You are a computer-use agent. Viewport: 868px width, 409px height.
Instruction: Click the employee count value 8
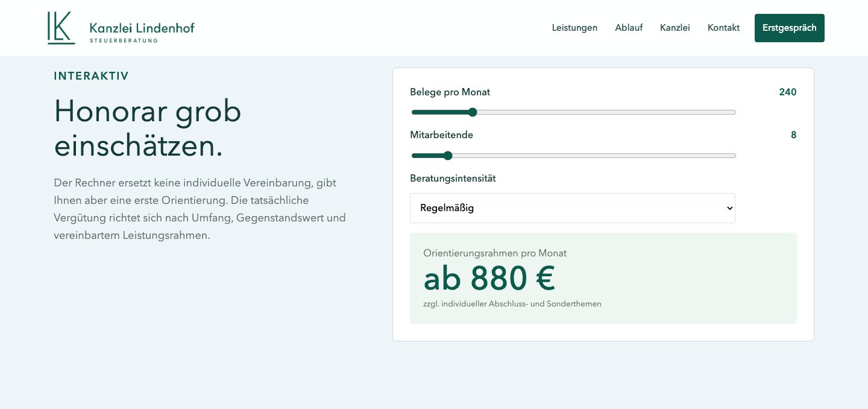(794, 135)
